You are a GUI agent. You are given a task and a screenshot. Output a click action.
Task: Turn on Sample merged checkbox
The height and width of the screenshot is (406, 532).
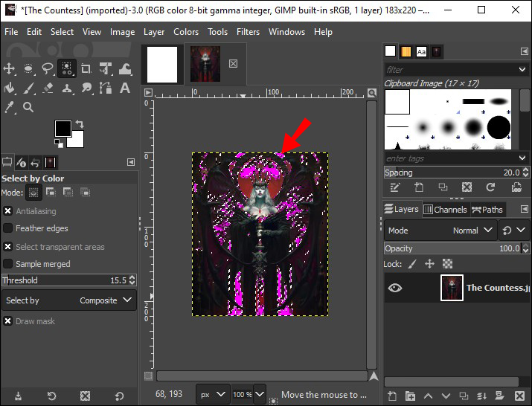(x=8, y=264)
